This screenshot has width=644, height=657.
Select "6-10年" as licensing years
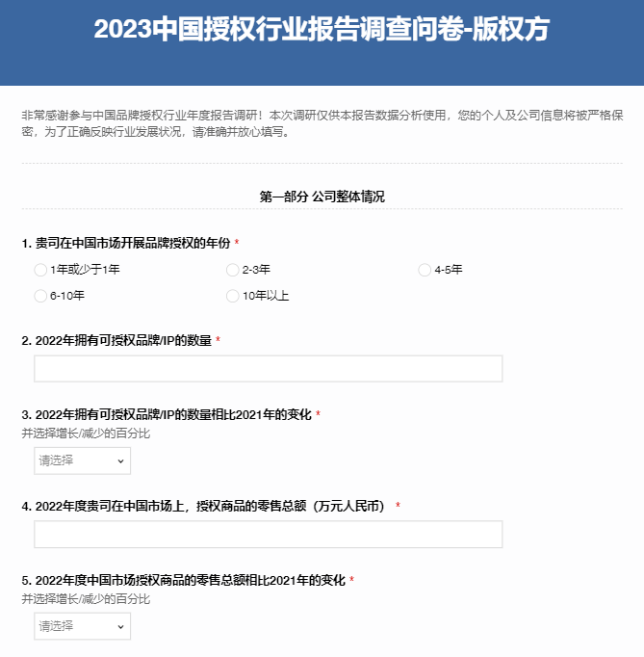40,296
